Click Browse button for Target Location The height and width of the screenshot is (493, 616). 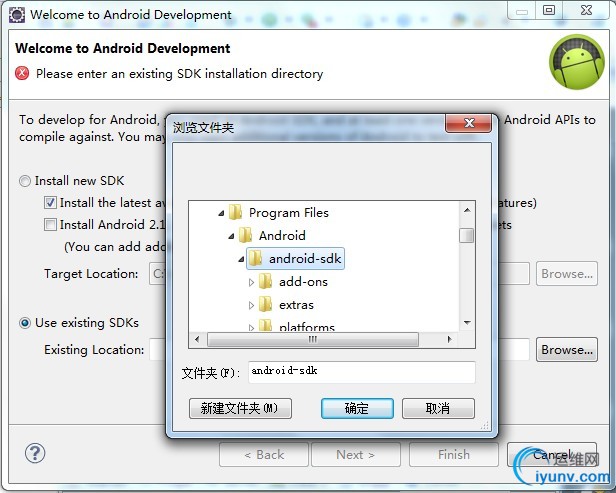[x=567, y=273]
